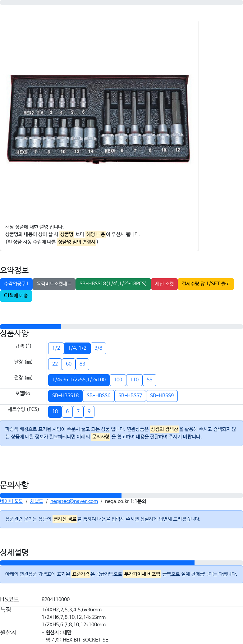
Task: Select set quantity 7 pieces
Action: [78, 412]
